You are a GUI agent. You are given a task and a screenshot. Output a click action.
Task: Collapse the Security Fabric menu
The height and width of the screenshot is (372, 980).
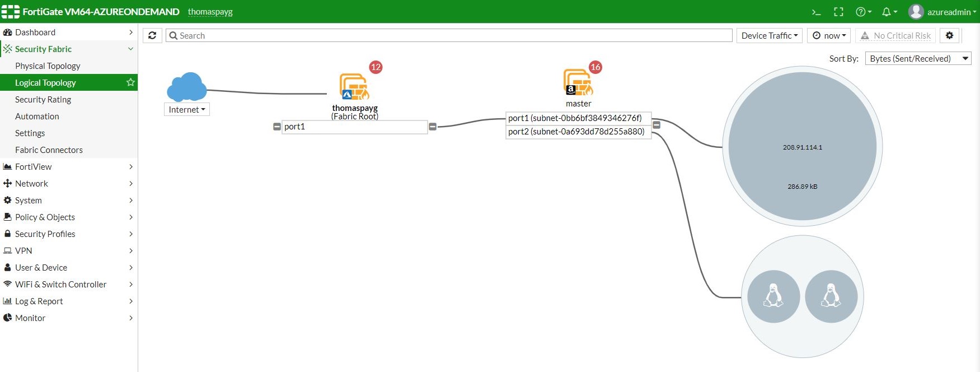(69, 49)
